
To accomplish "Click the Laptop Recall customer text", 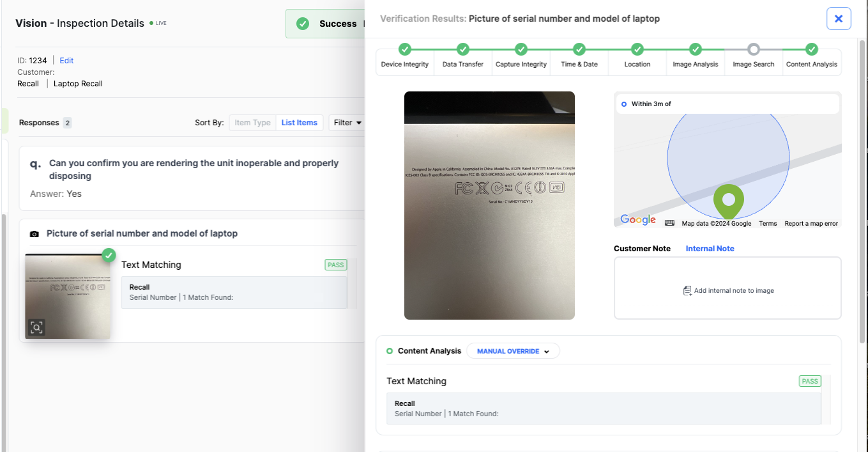I will (78, 84).
